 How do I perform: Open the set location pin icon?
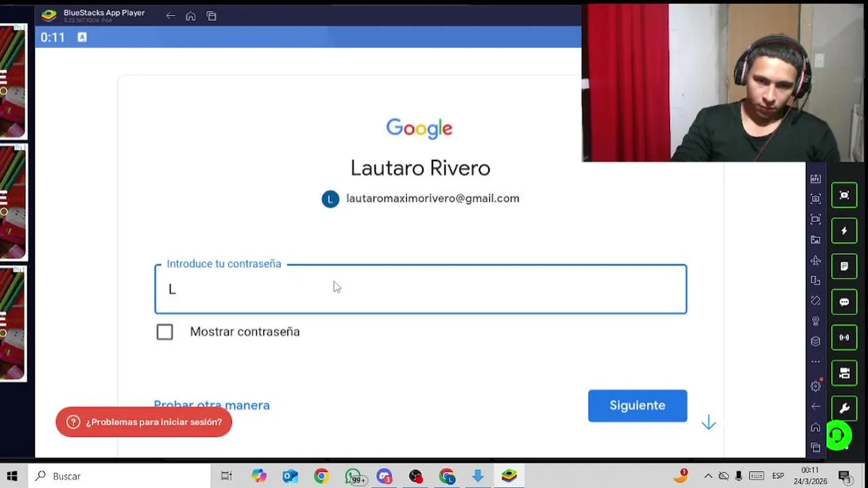pos(816,321)
